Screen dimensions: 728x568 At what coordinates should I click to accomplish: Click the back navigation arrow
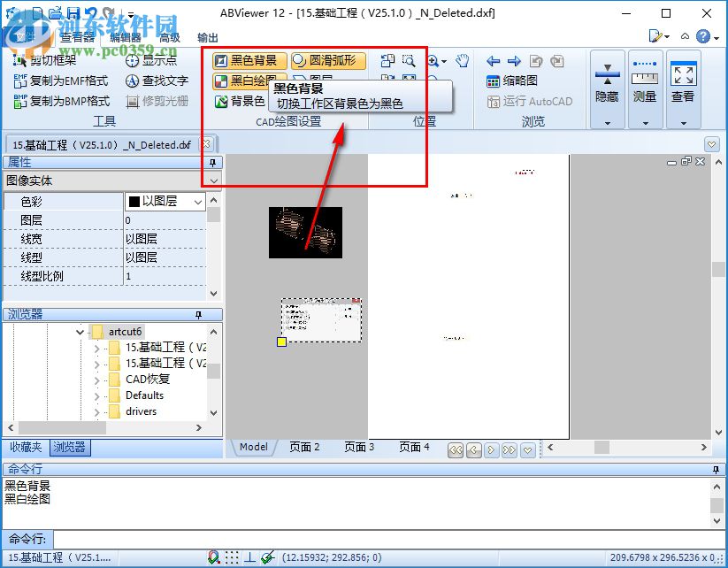click(x=495, y=60)
